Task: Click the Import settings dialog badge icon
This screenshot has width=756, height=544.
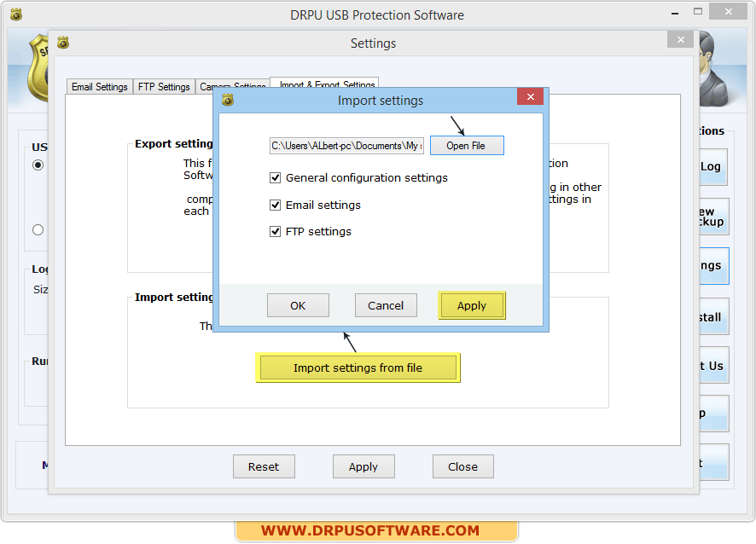Action: click(228, 100)
